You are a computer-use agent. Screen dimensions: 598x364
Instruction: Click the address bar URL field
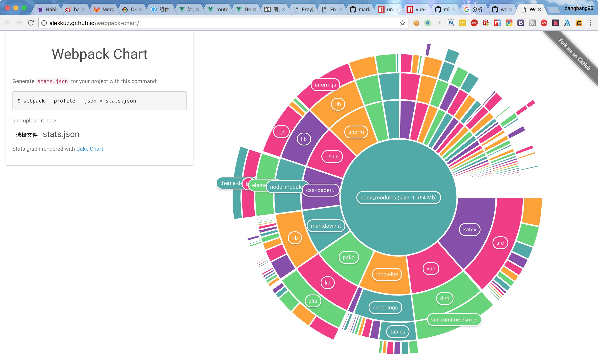point(218,23)
